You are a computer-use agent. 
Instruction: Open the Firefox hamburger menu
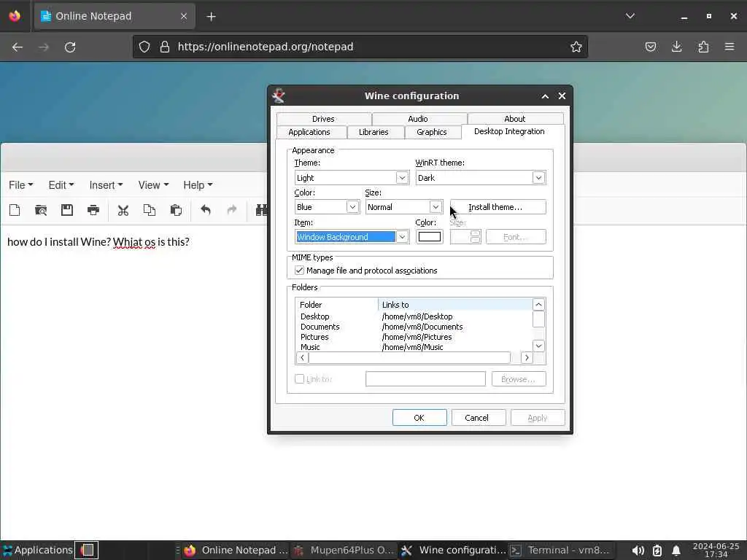pyautogui.click(x=729, y=47)
